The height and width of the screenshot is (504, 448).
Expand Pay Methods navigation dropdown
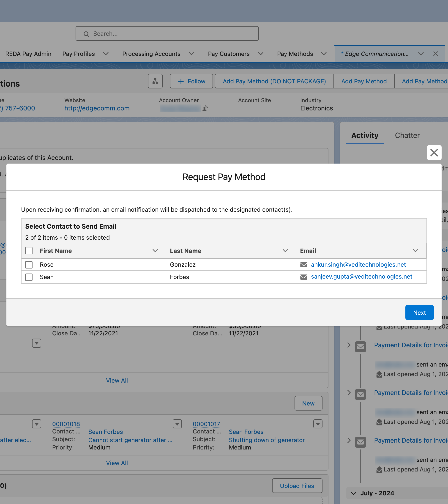click(x=324, y=54)
